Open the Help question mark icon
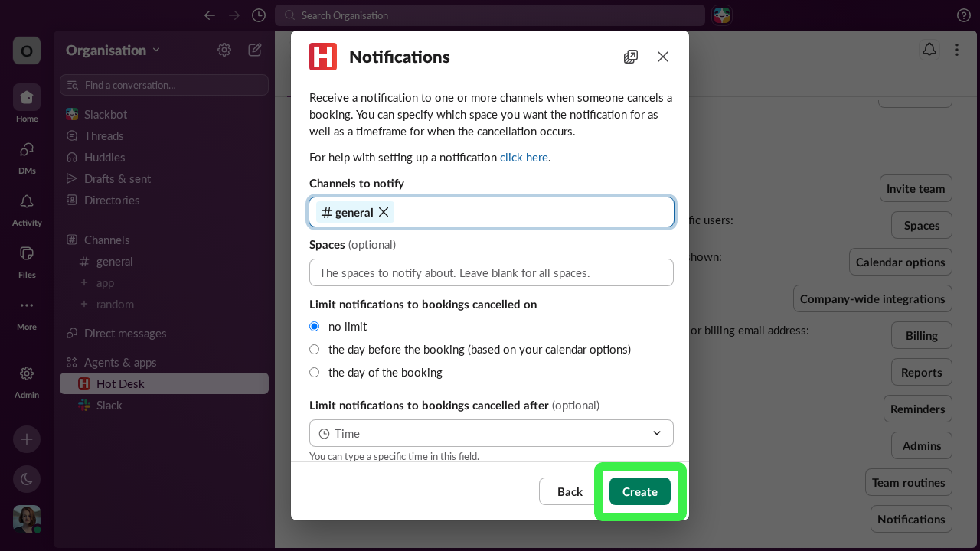980x551 pixels. tap(964, 15)
